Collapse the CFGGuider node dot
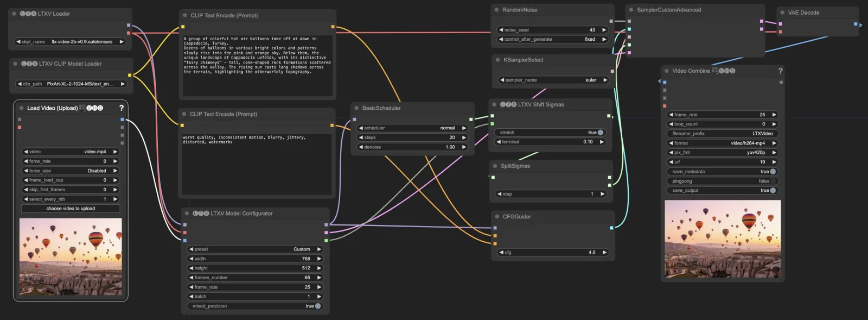The width and height of the screenshot is (868, 320). (496, 216)
